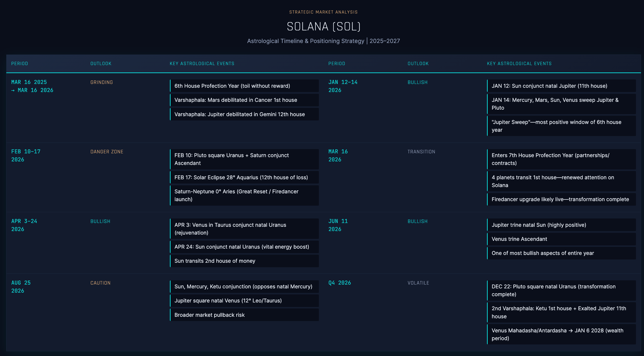Select the Jupiter Sweep event card
Screen dimensions: 644x356
(x=562, y=126)
